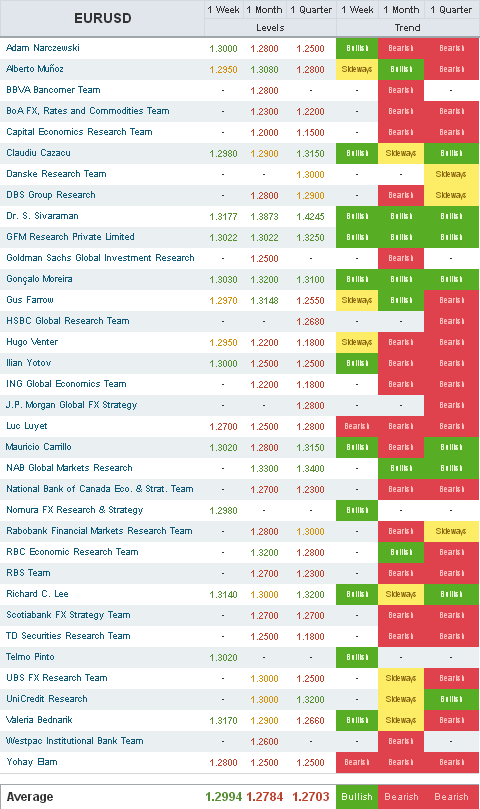Image resolution: width=480 pixels, height=809 pixels.
Task: Open Richard C. Lee contributor link
Action: [x=37, y=594]
